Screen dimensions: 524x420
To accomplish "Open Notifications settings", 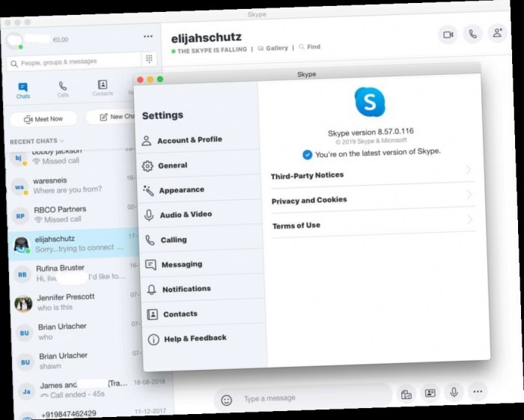I will tap(203, 289).
